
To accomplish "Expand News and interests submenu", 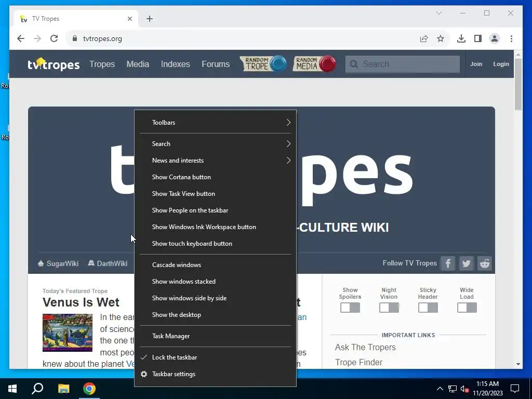I will point(216,161).
